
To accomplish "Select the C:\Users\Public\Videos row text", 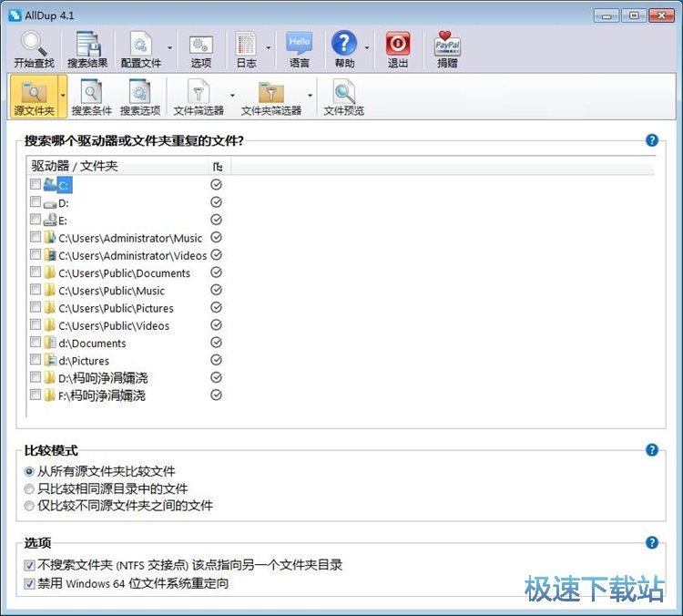I will coord(114,326).
